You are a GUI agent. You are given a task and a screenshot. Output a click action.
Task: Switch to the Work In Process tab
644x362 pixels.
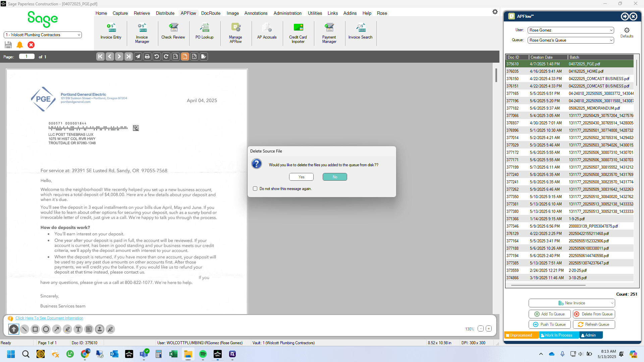click(x=559, y=335)
